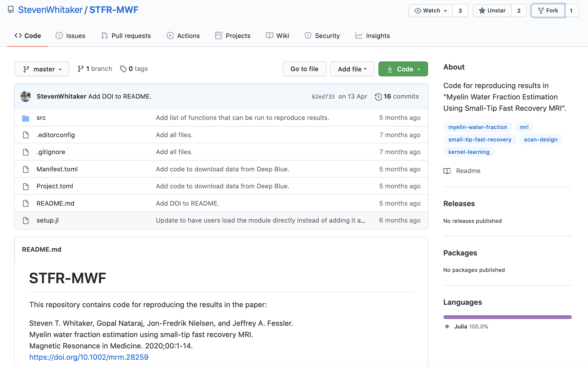
Task: Select the kernel-learning topic tag
Action: pos(469,152)
